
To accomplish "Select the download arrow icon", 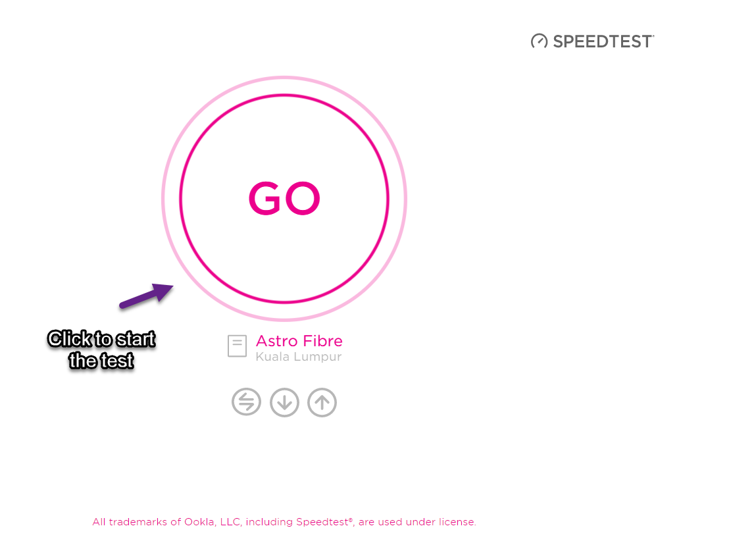I will [284, 402].
